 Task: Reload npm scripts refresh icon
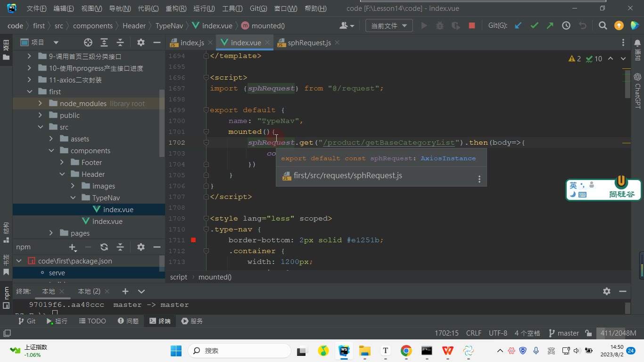pos(104,247)
